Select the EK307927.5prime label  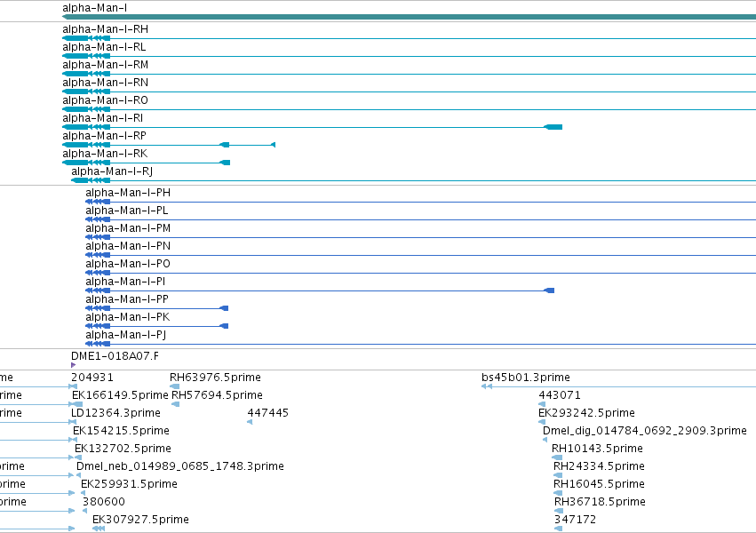pos(140,521)
